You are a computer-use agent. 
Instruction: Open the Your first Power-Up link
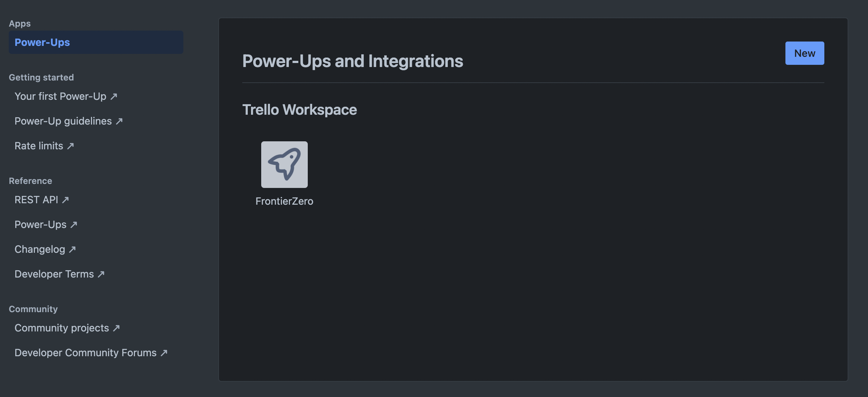tap(60, 96)
